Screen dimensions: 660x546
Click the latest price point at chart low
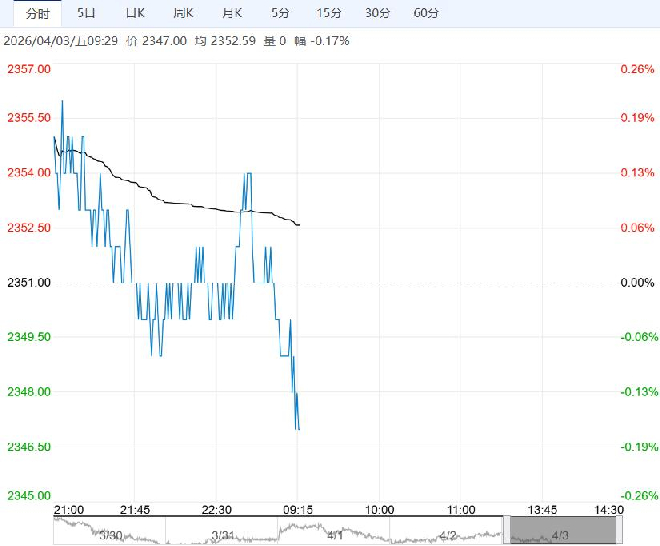(298, 429)
